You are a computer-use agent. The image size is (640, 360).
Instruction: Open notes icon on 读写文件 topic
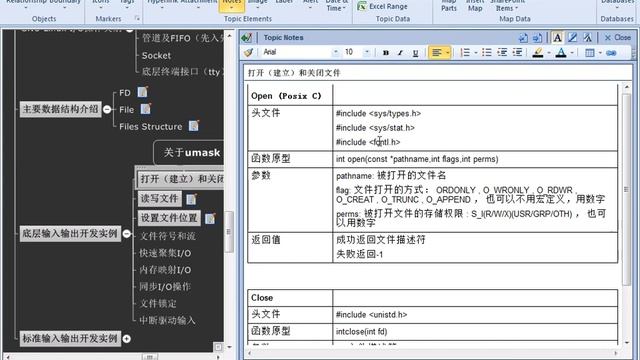pos(191,199)
